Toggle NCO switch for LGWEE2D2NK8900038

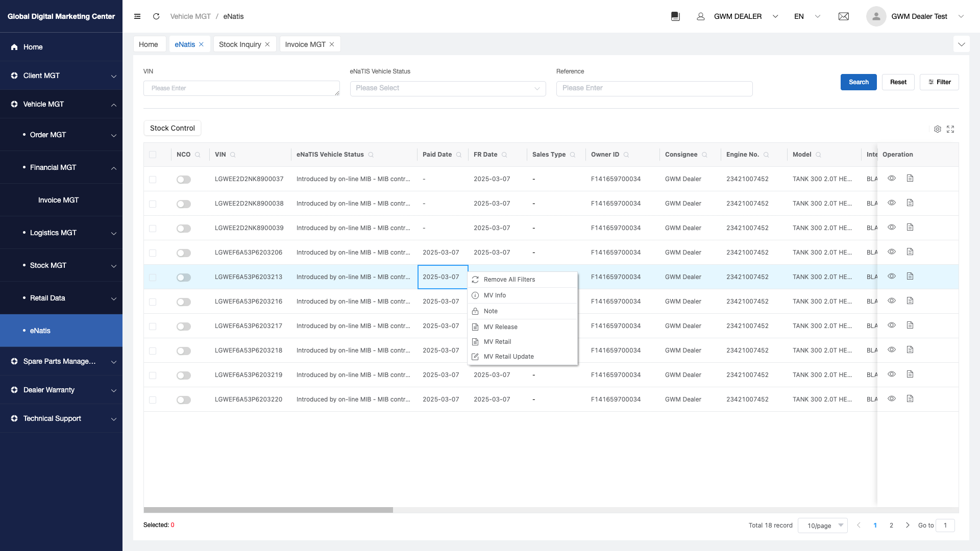pyautogui.click(x=184, y=204)
